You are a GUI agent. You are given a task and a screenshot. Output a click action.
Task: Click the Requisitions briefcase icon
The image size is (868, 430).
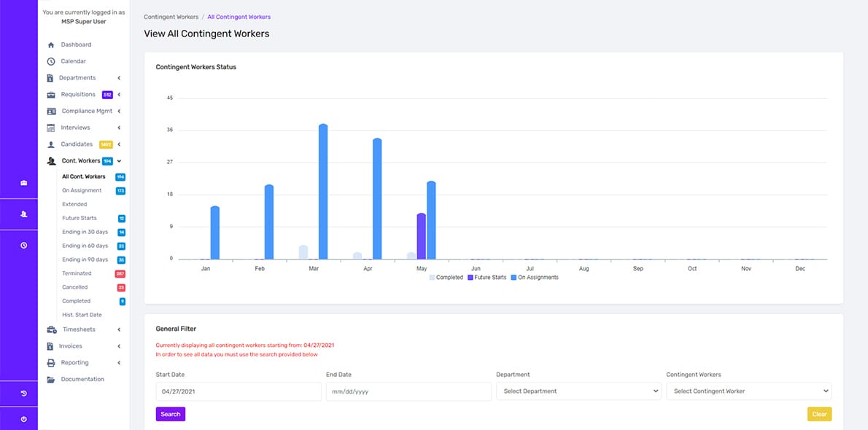(x=51, y=95)
